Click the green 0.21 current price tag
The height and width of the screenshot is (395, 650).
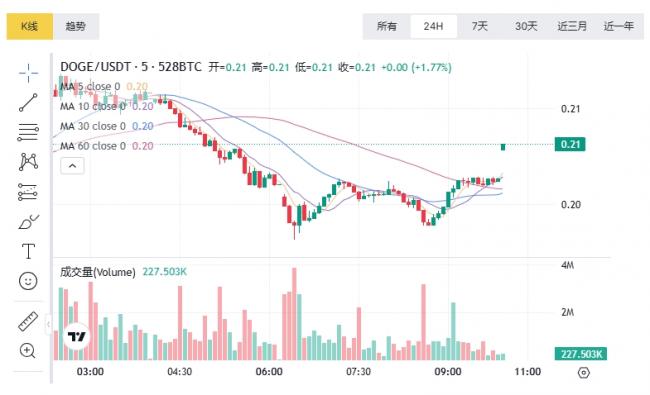[x=570, y=144]
